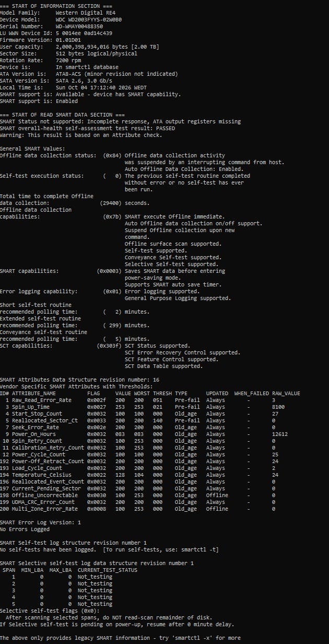This screenshot has height=644, width=329.
Task: Click 'Current_Pending_Sector' attribute name
Action: [x=46, y=488]
